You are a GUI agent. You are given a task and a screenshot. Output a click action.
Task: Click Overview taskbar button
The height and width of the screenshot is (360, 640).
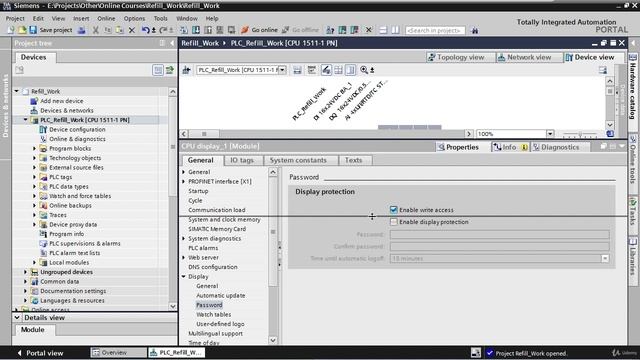click(118, 353)
